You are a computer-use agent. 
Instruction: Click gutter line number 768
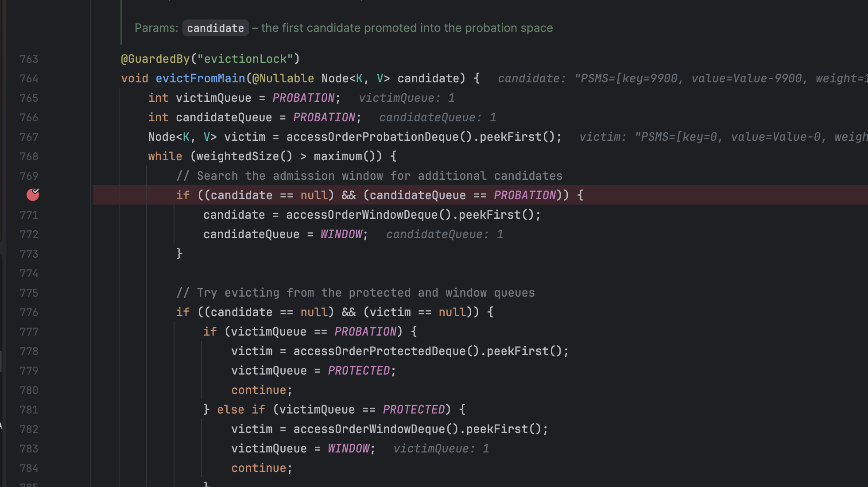pyautogui.click(x=29, y=157)
